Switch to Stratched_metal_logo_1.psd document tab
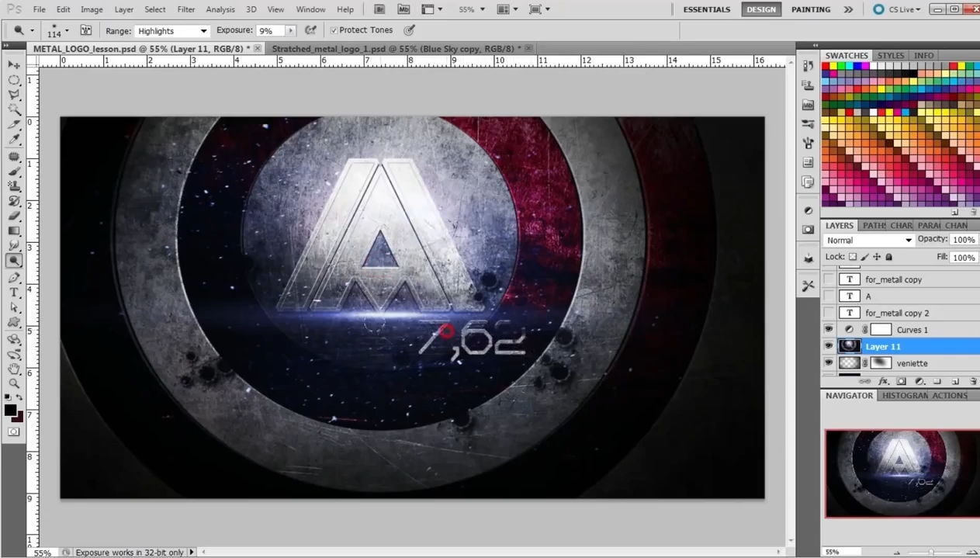Image resolution: width=980 pixels, height=558 pixels. (396, 48)
